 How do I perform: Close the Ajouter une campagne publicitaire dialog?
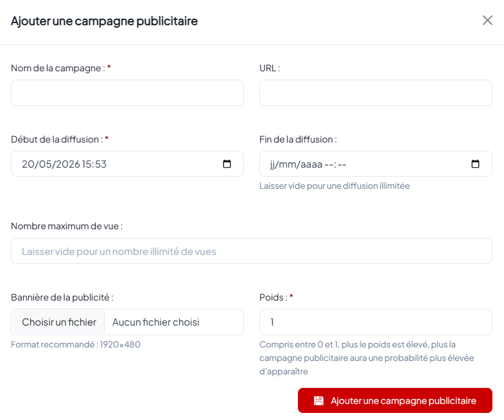click(x=487, y=21)
